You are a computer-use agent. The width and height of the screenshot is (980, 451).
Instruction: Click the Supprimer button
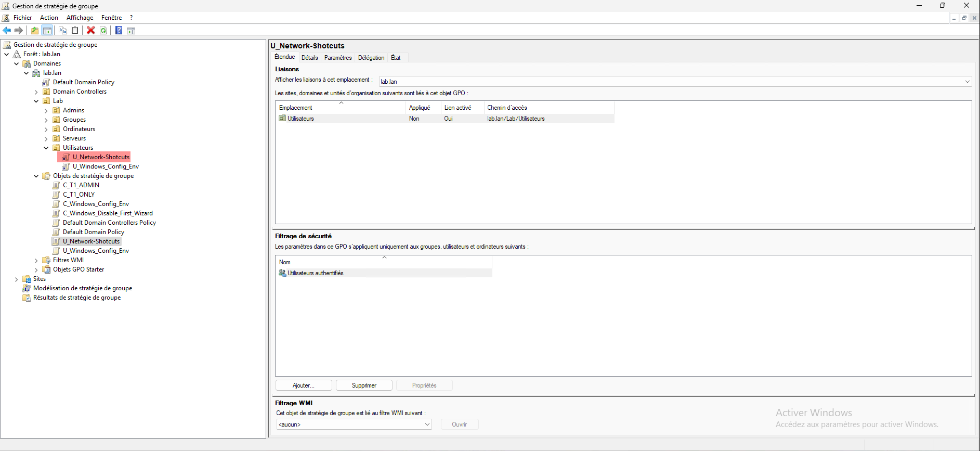tap(364, 385)
